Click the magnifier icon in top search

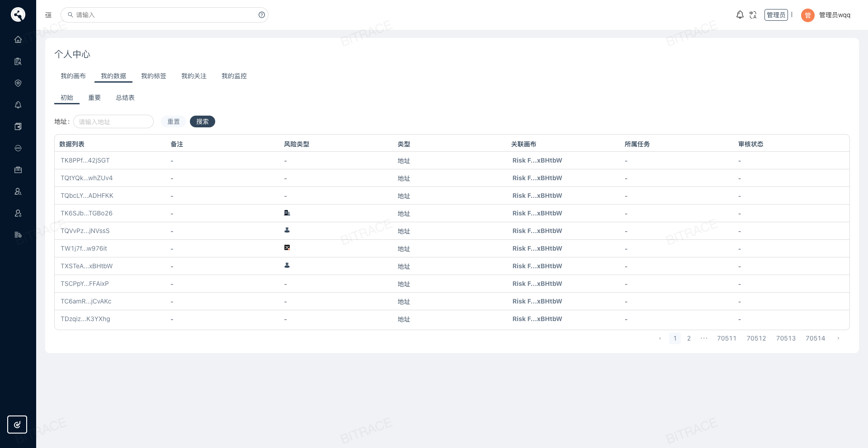pos(71,15)
